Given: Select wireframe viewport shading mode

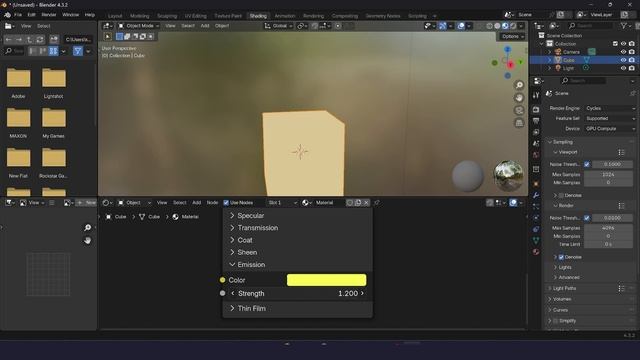Looking at the screenshot, I should click(x=489, y=26).
